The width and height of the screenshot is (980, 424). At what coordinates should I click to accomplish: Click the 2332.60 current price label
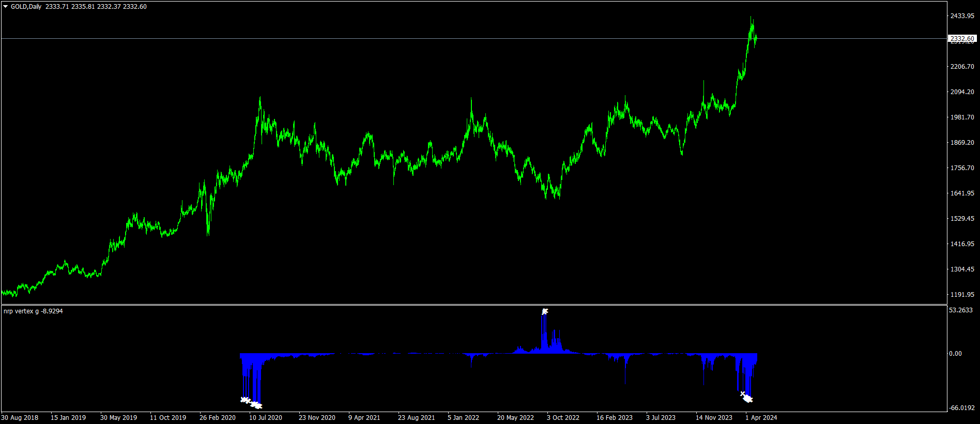962,39
